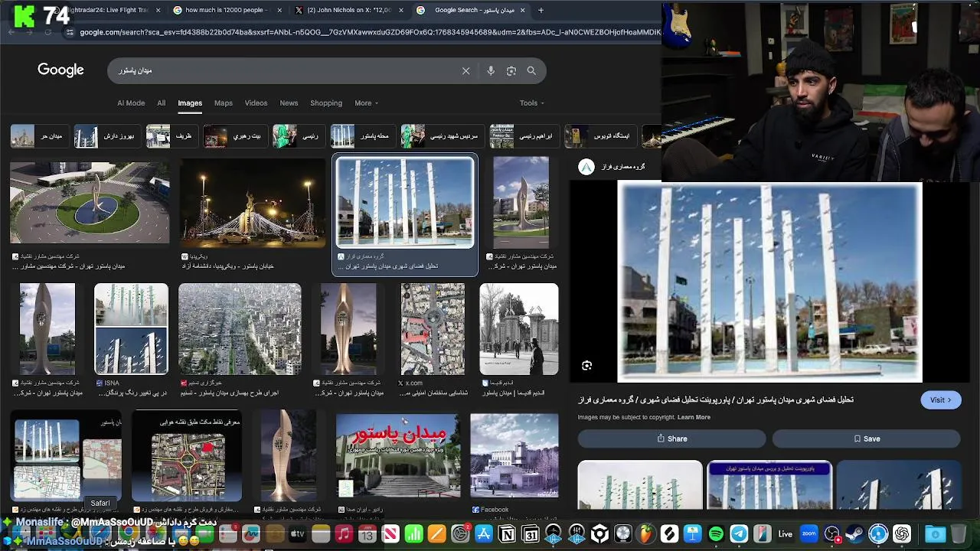980x551 pixels.
Task: Select the Videos search tab
Action: click(256, 103)
